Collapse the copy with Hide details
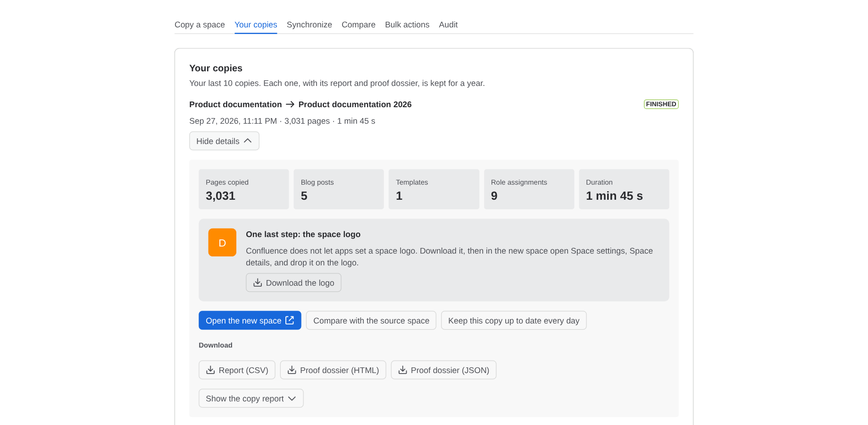 click(224, 141)
